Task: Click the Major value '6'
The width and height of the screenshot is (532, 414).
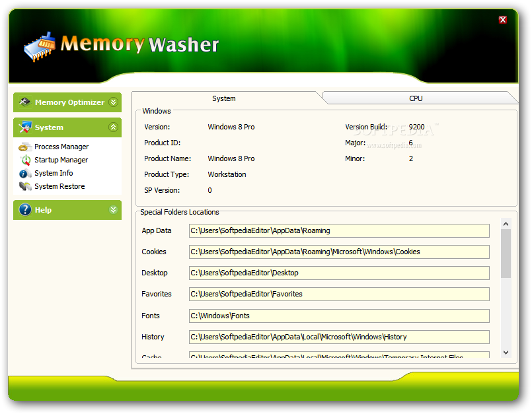Action: (410, 143)
